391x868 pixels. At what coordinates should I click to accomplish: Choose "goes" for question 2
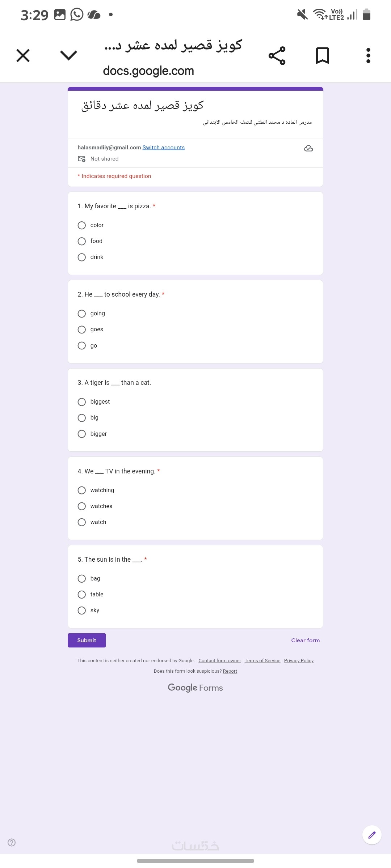click(82, 329)
